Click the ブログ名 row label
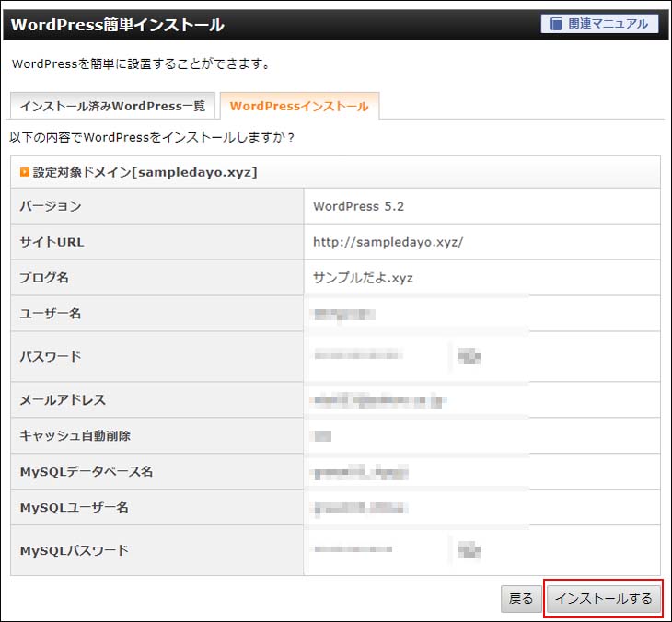The width and height of the screenshot is (672, 622). pyautogui.click(x=44, y=278)
